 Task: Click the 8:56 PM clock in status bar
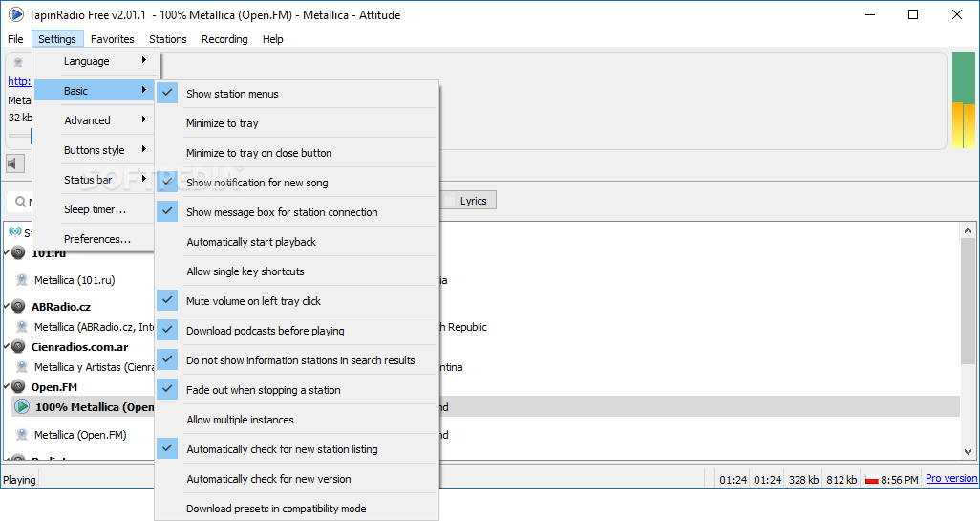pyautogui.click(x=900, y=480)
